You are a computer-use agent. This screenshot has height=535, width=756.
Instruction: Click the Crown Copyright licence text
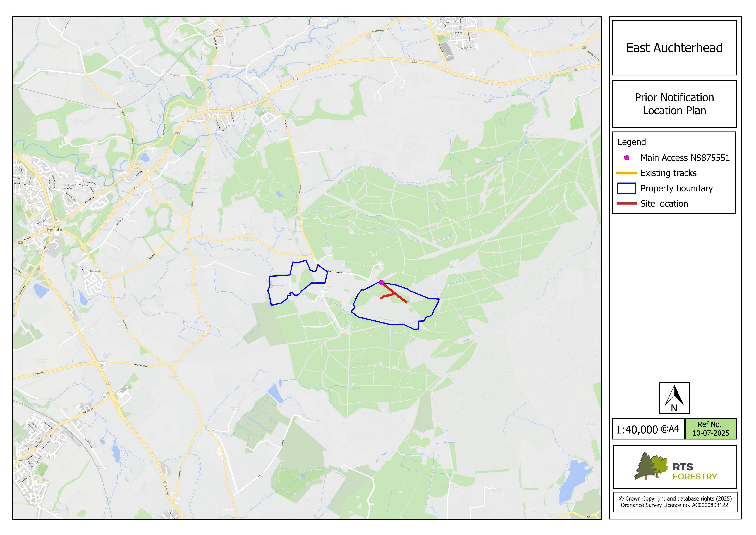click(x=675, y=502)
